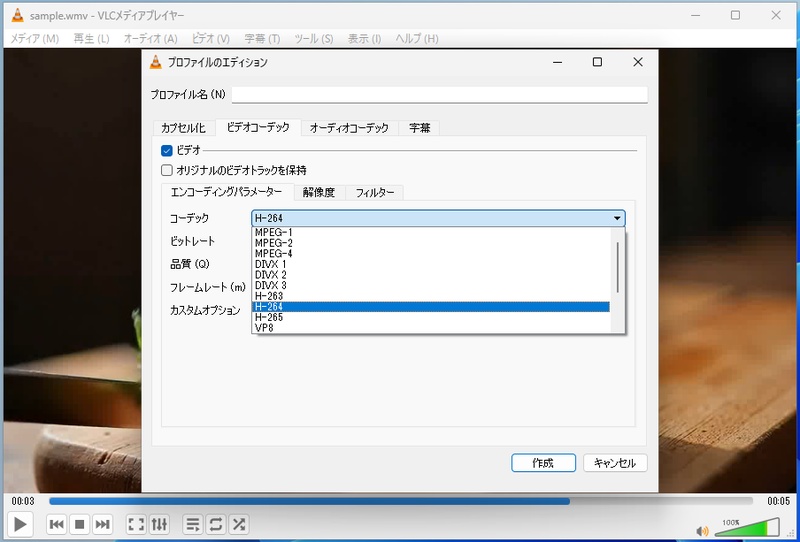Select H-263 from codec list
This screenshot has width=800, height=542.
click(x=431, y=296)
